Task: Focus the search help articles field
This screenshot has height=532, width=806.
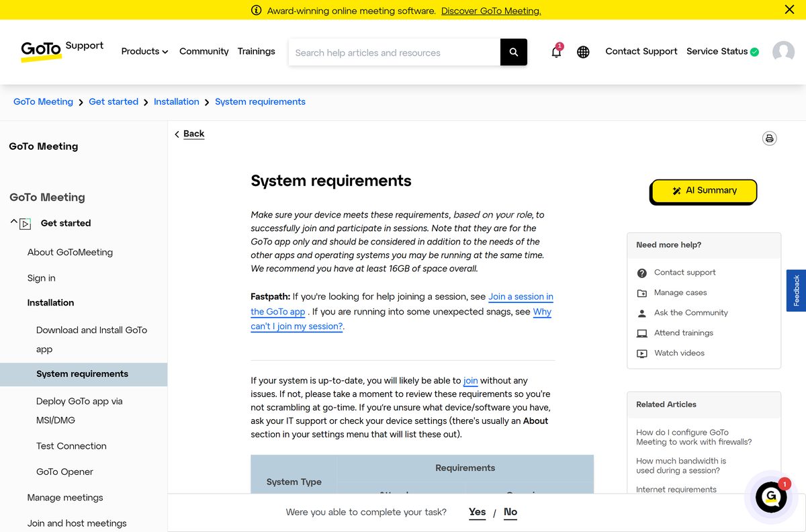Action: (394, 52)
